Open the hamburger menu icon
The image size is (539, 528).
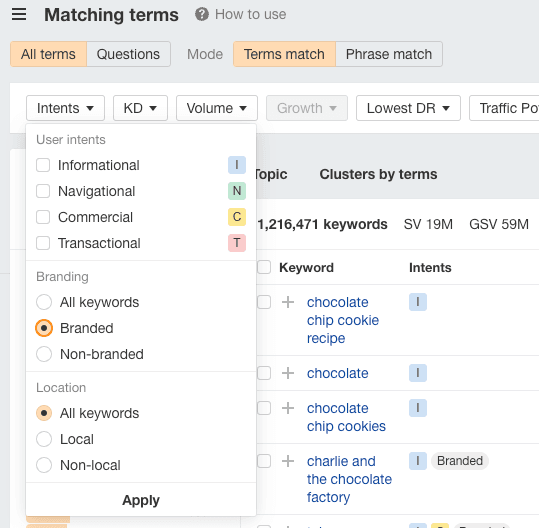pos(19,14)
